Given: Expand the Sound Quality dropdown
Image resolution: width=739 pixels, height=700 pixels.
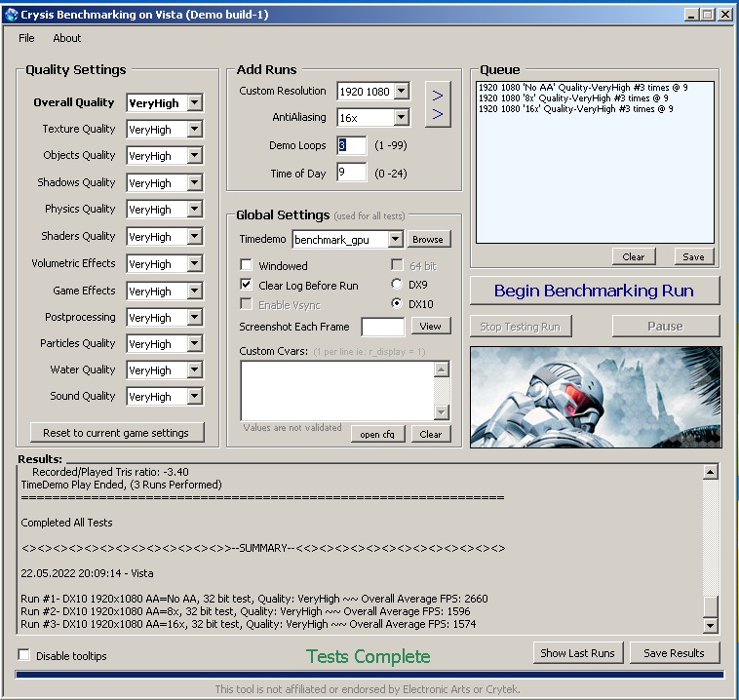Looking at the screenshot, I should pos(194,397).
